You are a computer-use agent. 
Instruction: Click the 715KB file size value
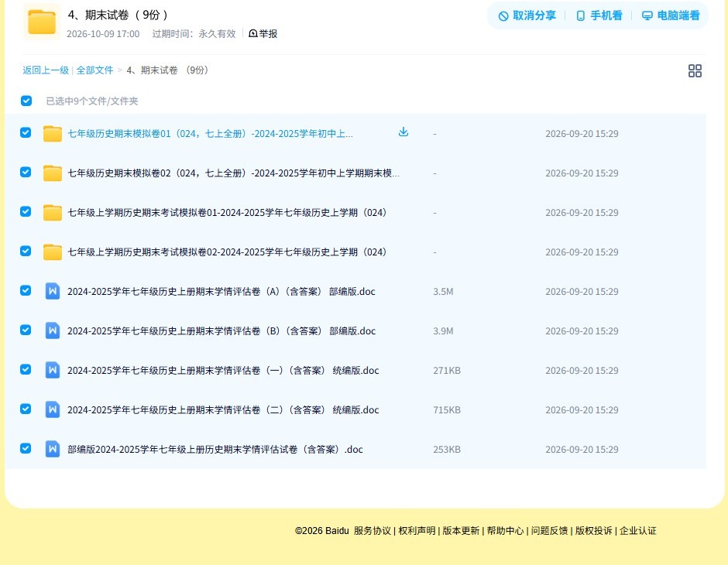[447, 409]
